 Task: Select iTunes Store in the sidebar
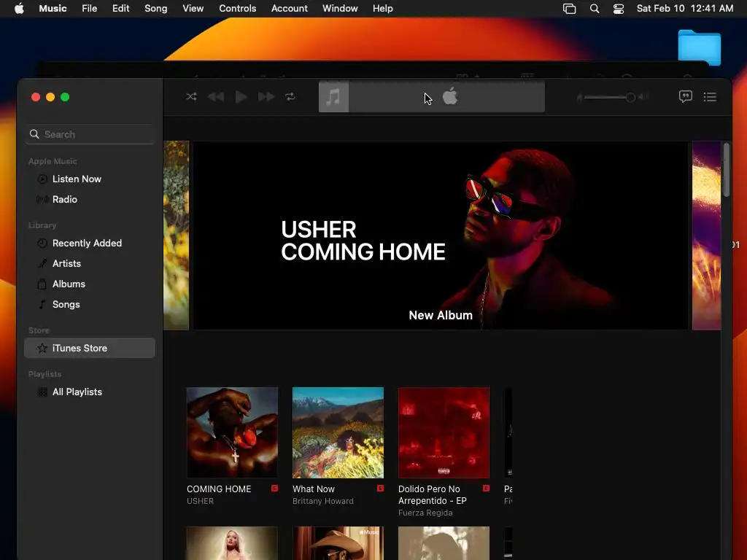[x=90, y=348]
